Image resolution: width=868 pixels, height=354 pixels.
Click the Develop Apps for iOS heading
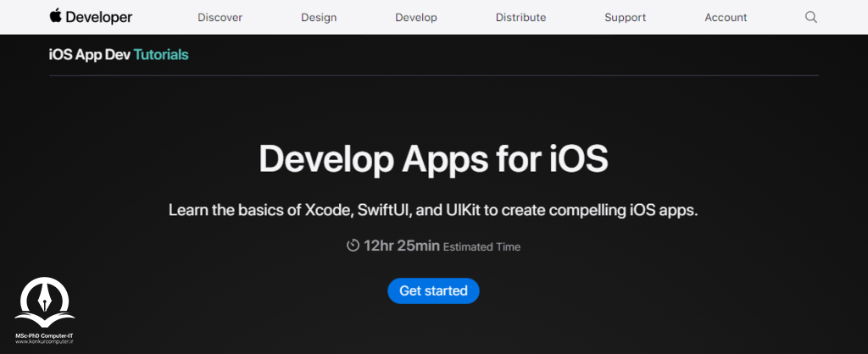(x=433, y=158)
